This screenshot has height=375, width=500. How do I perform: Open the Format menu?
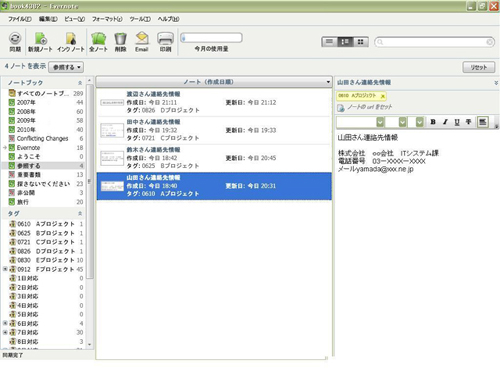point(107,19)
